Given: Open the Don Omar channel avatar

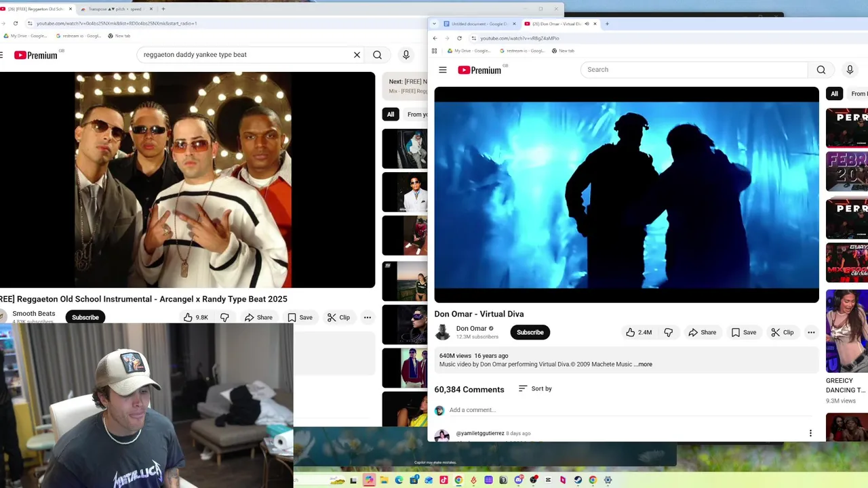Looking at the screenshot, I should [442, 332].
